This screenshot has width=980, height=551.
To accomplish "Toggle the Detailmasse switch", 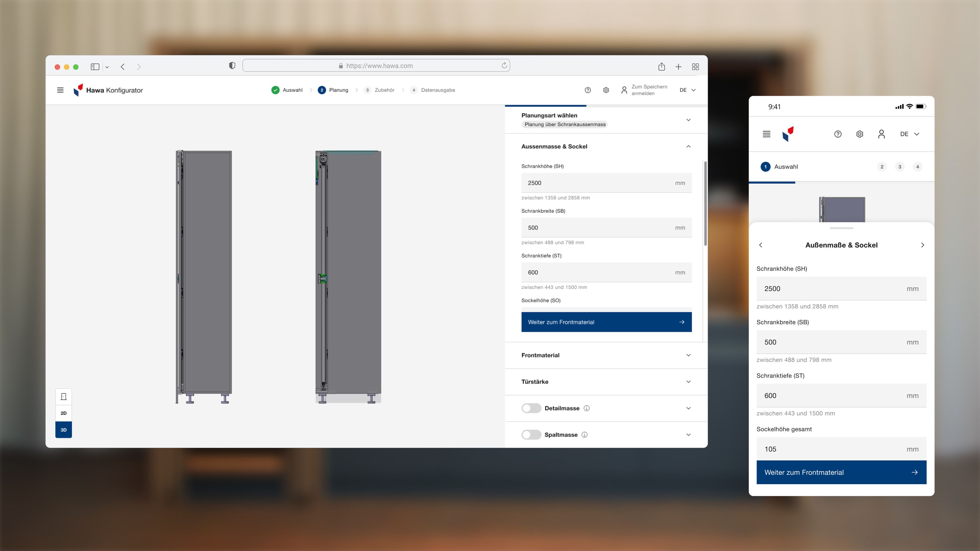I will click(531, 408).
